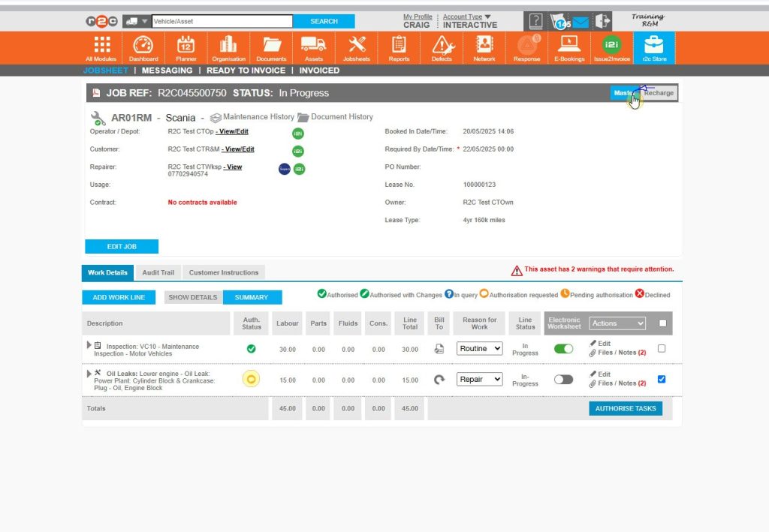Open the E-Bookings module
This screenshot has width=769, height=532.
[569, 47]
